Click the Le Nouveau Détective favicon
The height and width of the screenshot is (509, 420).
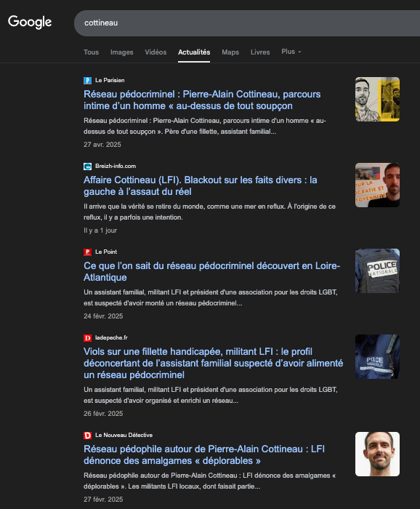point(88,436)
